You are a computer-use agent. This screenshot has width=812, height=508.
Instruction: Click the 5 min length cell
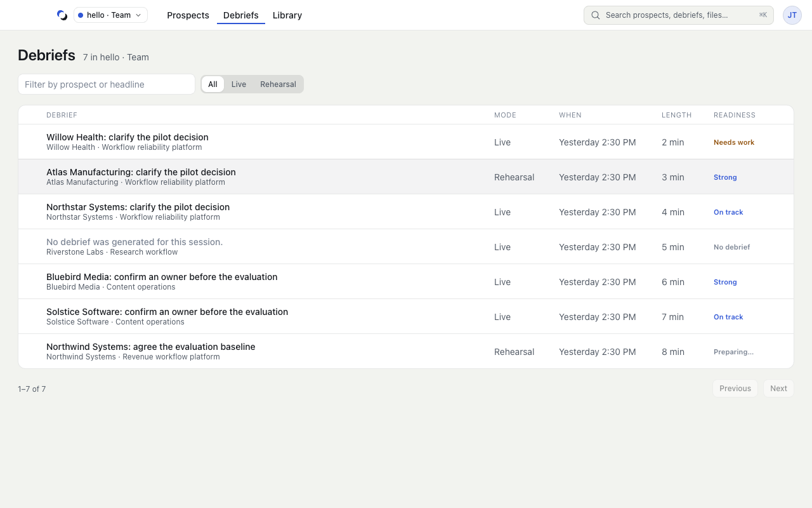click(x=673, y=247)
